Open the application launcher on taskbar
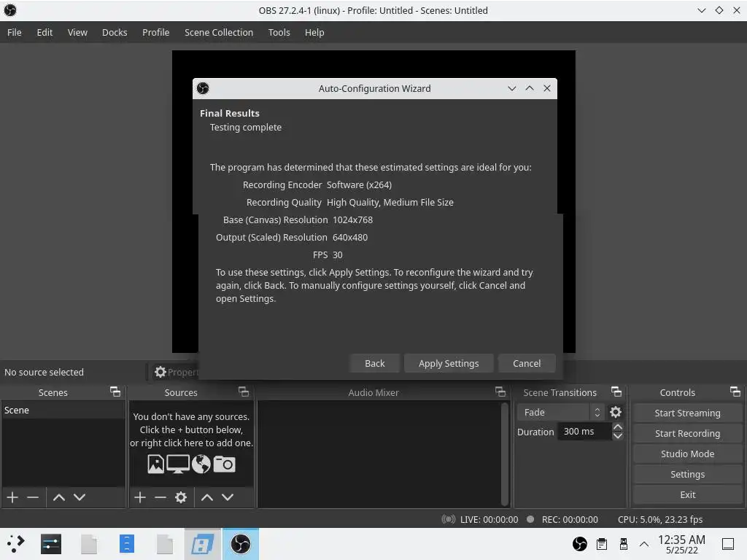Screen dimensions: 747x560 click(16, 544)
